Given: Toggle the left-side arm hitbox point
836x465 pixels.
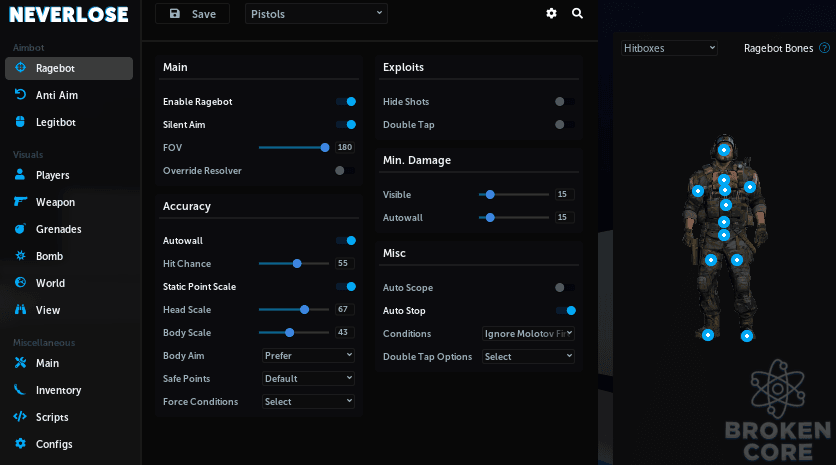Looking at the screenshot, I should click(698, 191).
